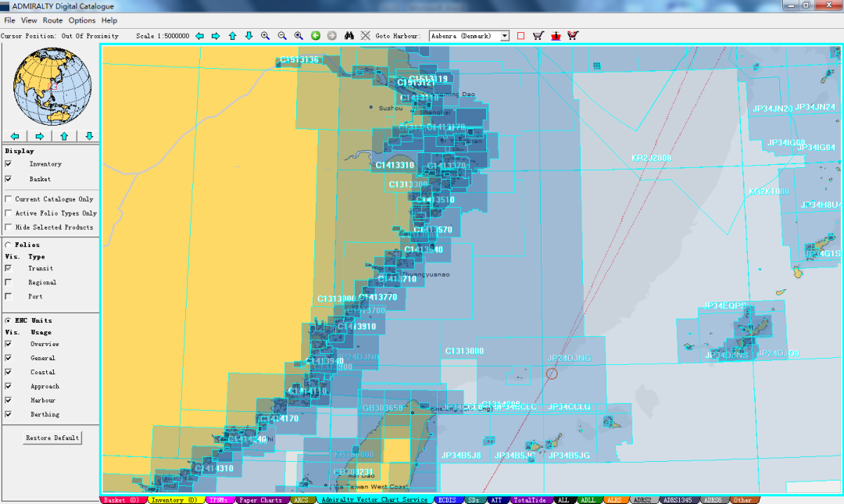Toggle the Inventory display checkbox

coord(8,163)
